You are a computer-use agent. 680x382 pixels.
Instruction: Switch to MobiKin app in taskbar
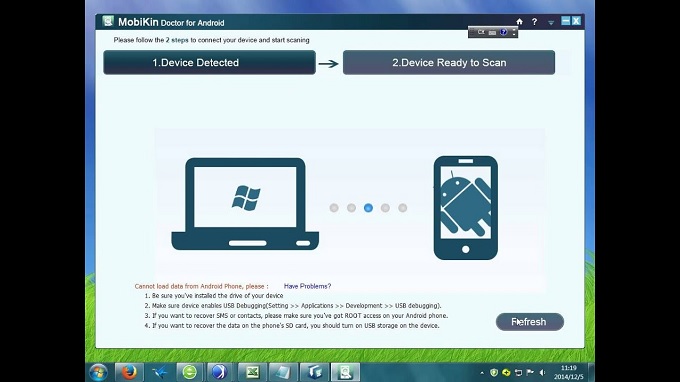345,372
